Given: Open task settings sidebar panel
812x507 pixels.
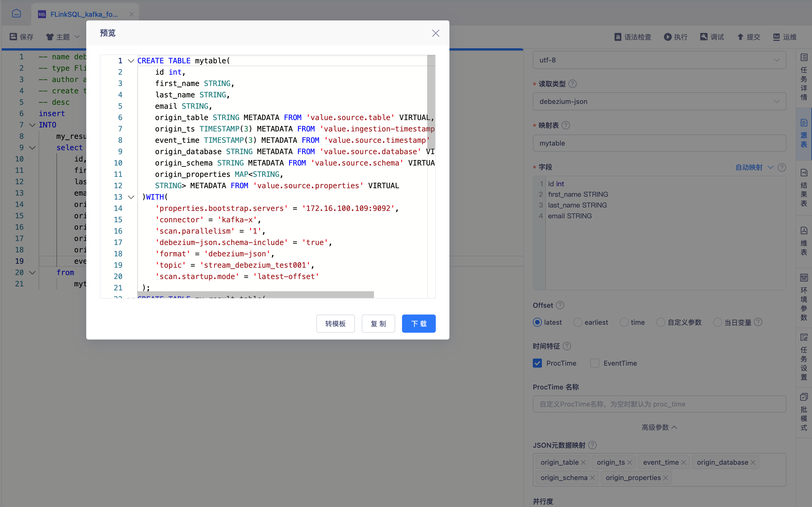Looking at the screenshot, I should 803,357.
